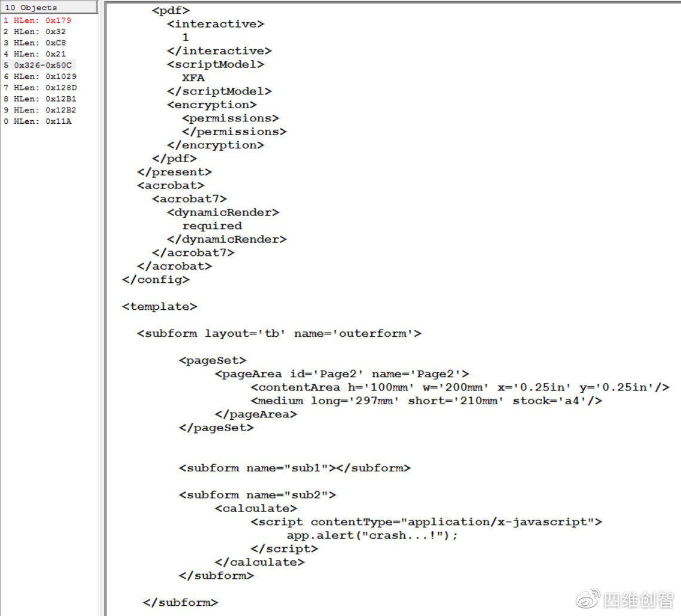Click the XFA scriptModel value
This screenshot has width=681, height=616.
tap(193, 78)
